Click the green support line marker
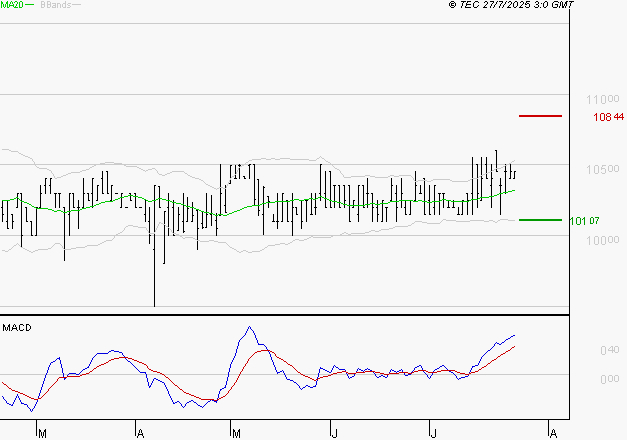This screenshot has height=440, width=627. (x=540, y=219)
